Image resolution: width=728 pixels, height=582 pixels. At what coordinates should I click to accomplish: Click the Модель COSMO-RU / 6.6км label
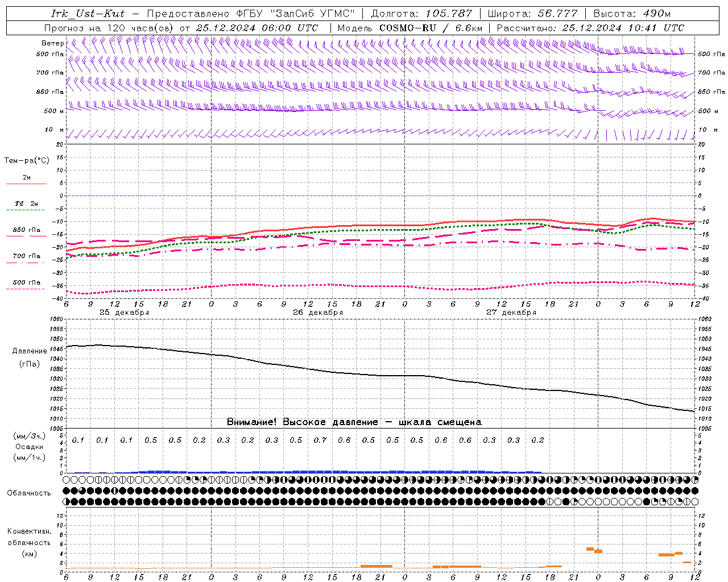[409, 28]
